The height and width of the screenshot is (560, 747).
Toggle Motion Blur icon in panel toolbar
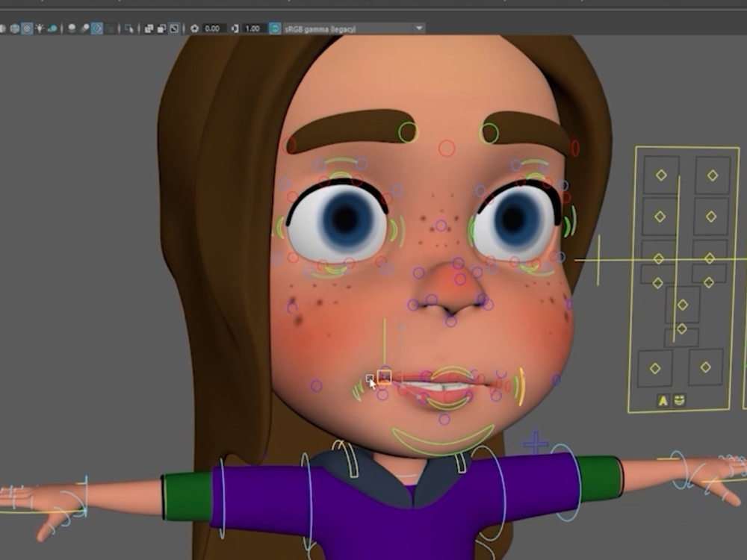coord(84,28)
